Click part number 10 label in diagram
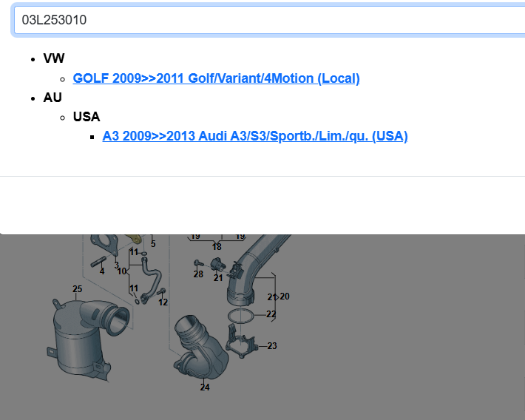This screenshot has height=420, width=525. (122, 271)
